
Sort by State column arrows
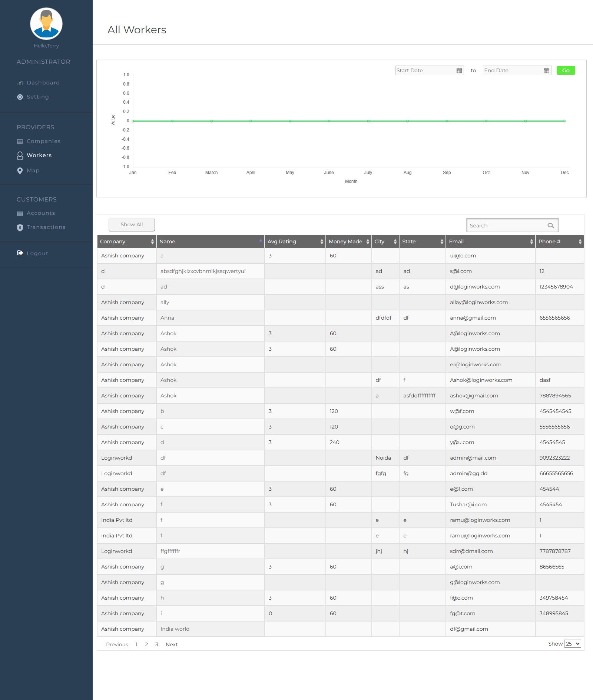click(442, 242)
